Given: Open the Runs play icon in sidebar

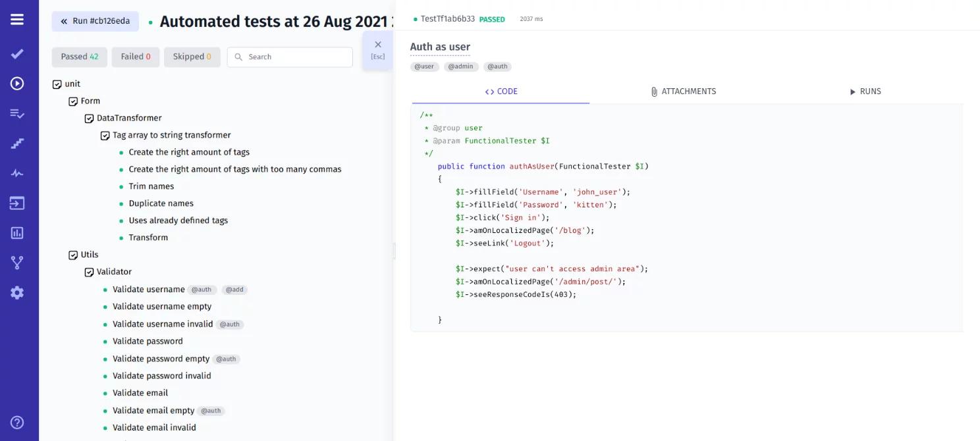Looking at the screenshot, I should point(17,84).
